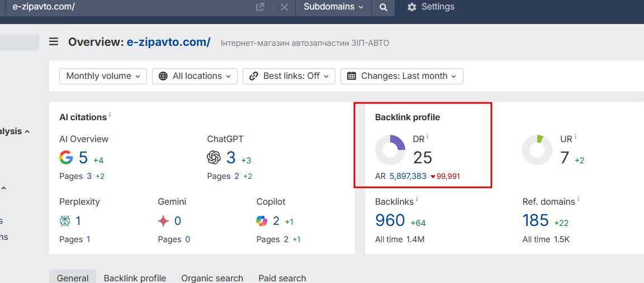
Task: Clear the URL with the X icon
Action: 284,7
